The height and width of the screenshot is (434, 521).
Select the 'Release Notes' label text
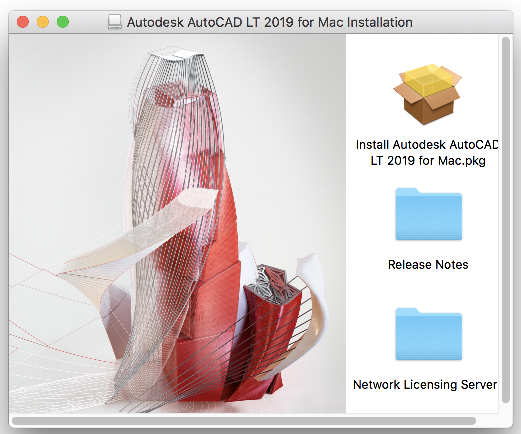[x=428, y=265]
